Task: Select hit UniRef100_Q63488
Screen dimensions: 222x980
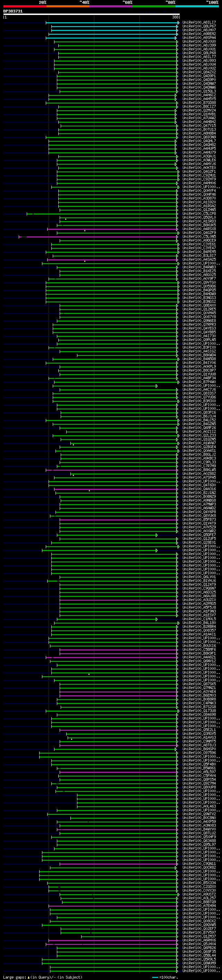Action: [x=199, y=841]
